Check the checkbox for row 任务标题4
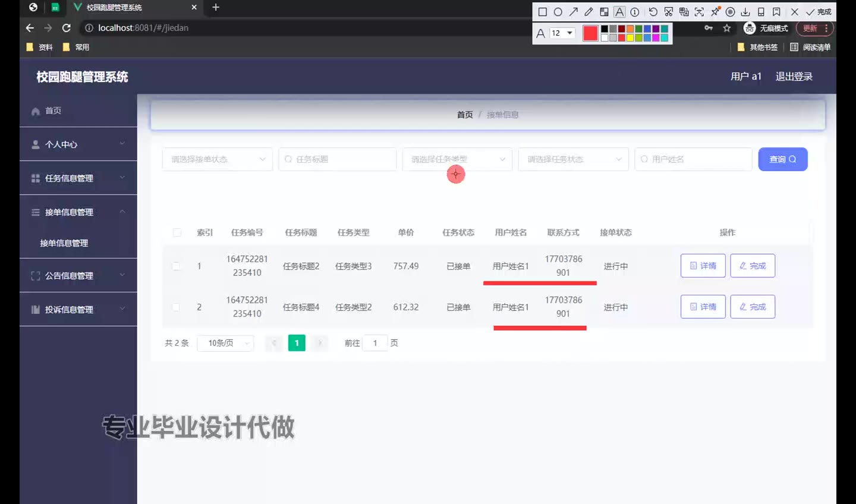 pyautogui.click(x=176, y=307)
